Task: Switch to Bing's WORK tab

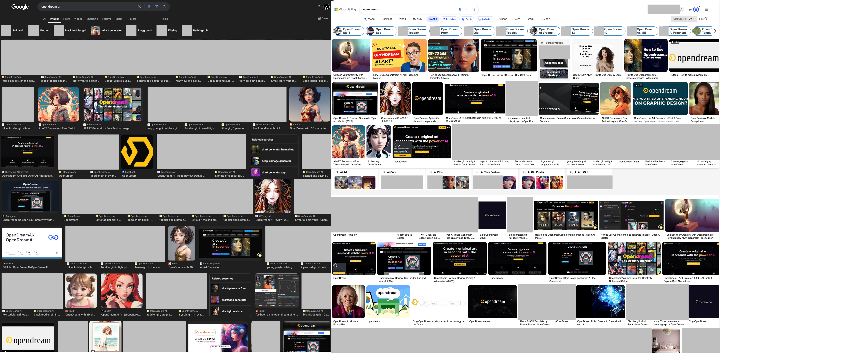Action: pos(403,19)
